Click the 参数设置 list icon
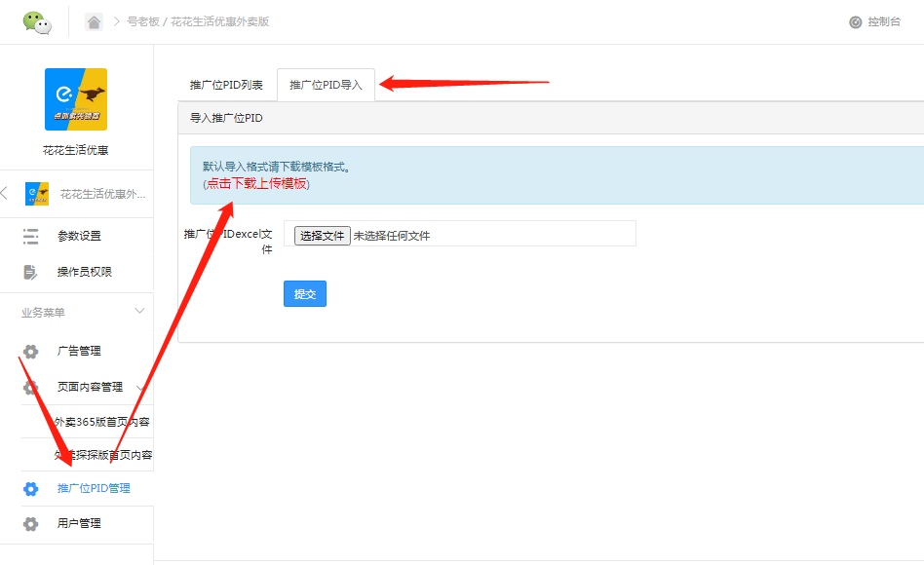924x565 pixels. pyautogui.click(x=30, y=237)
